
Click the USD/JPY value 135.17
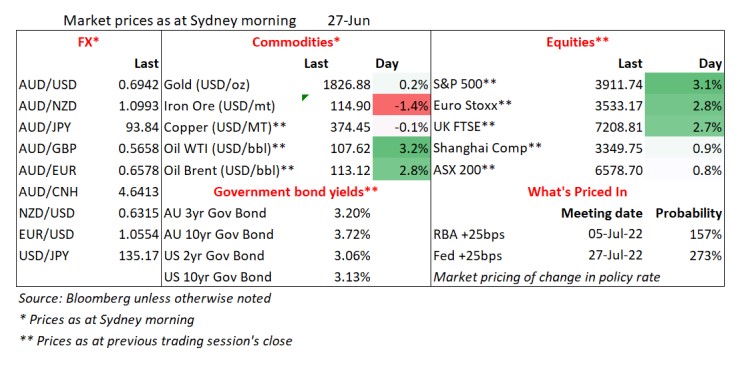[x=139, y=256]
